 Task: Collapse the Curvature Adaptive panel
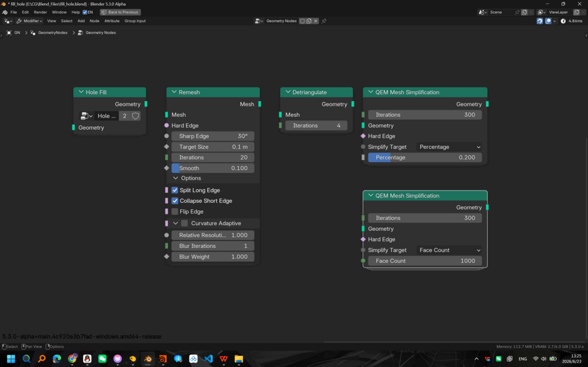point(176,223)
